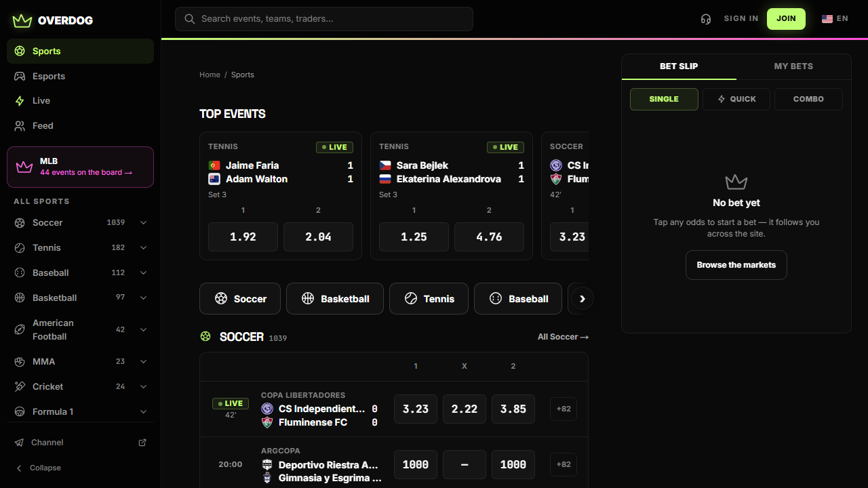
Task: Show more sport chips with right arrow
Action: coord(582,298)
